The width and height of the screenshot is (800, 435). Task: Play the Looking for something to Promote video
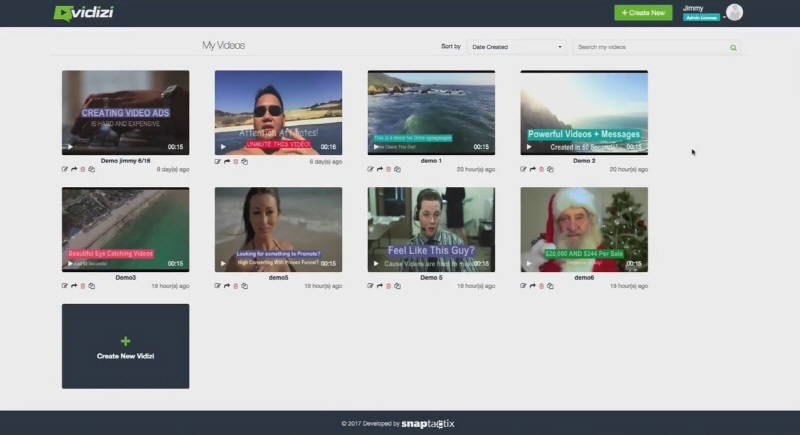coord(223,264)
